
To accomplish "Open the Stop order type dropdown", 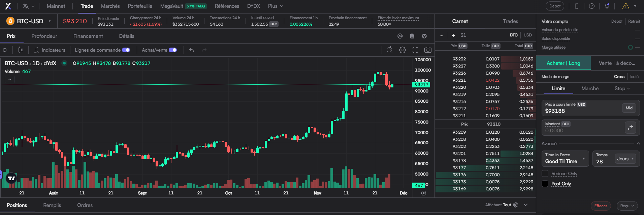I will coord(622,88).
